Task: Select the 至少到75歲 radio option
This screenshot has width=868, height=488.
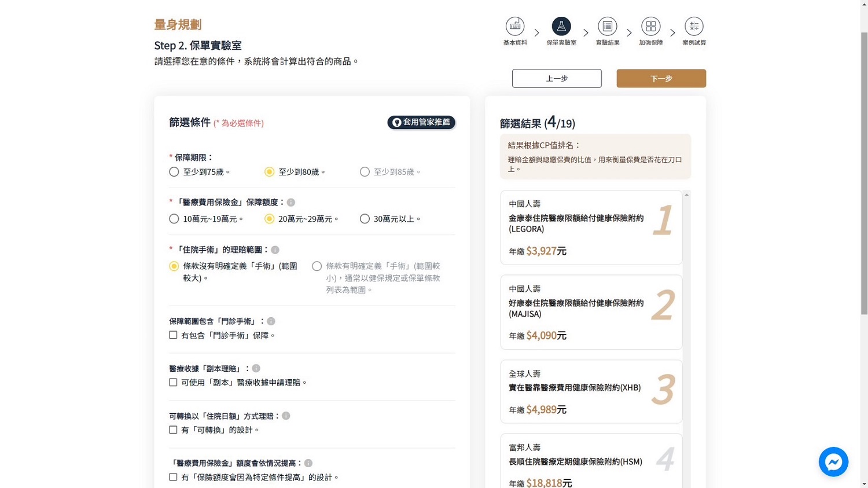Action: (174, 172)
